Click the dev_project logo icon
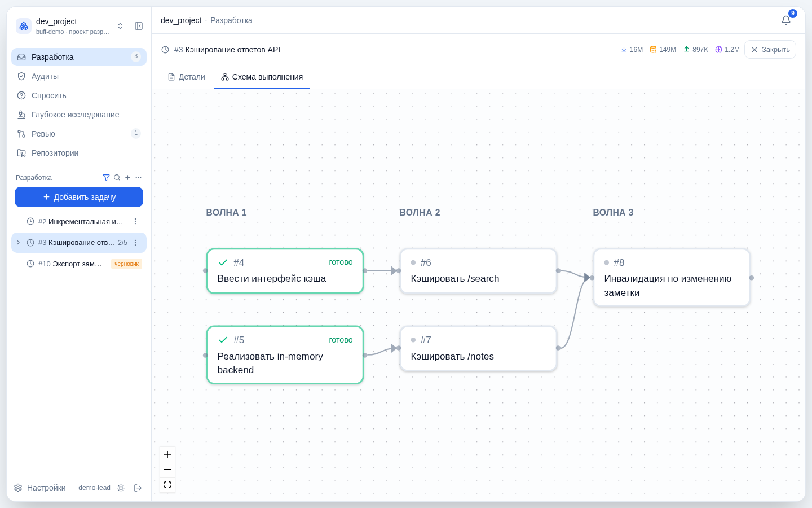Screen dimensions: 812x508 point(24,26)
